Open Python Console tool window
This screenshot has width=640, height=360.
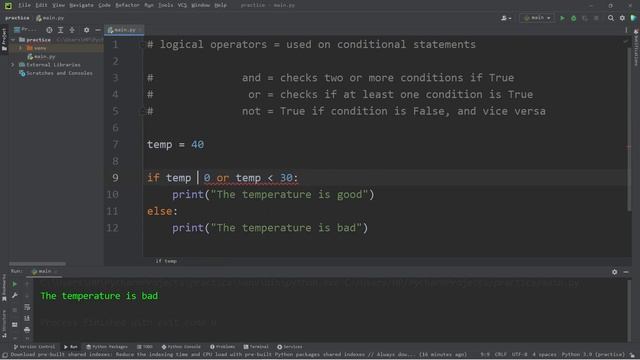[x=181, y=347]
